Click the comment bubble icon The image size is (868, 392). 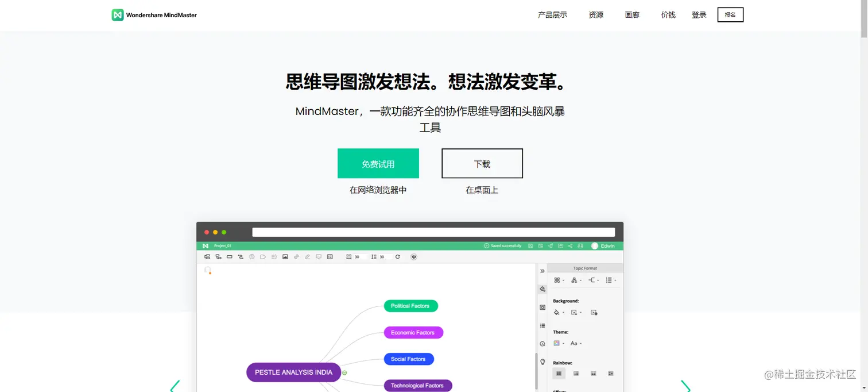tap(319, 257)
